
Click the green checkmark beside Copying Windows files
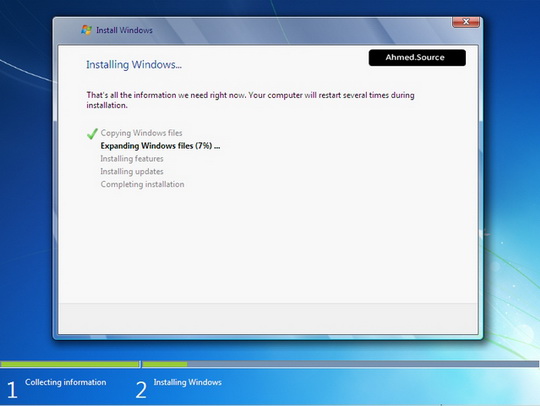[92, 134]
